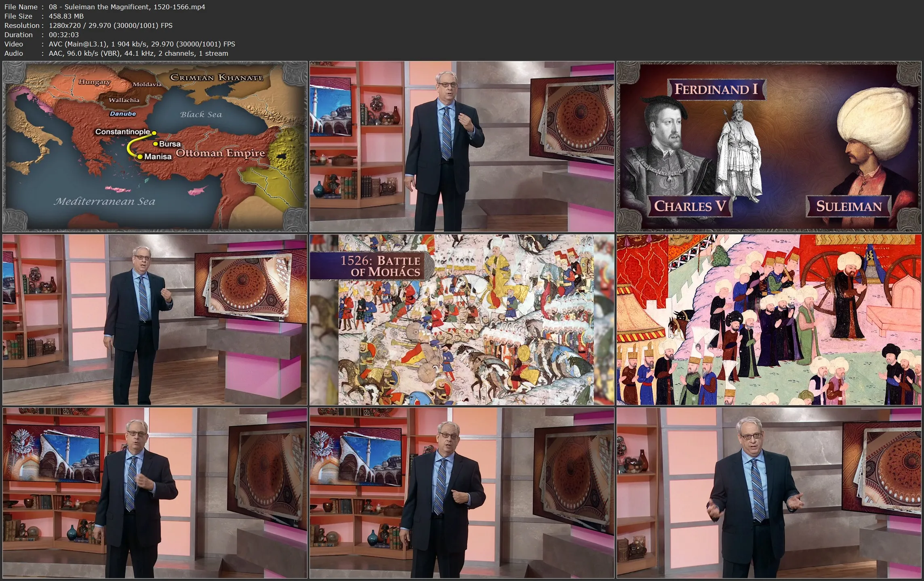Select the middle-left lecturer studio frame

point(155,320)
